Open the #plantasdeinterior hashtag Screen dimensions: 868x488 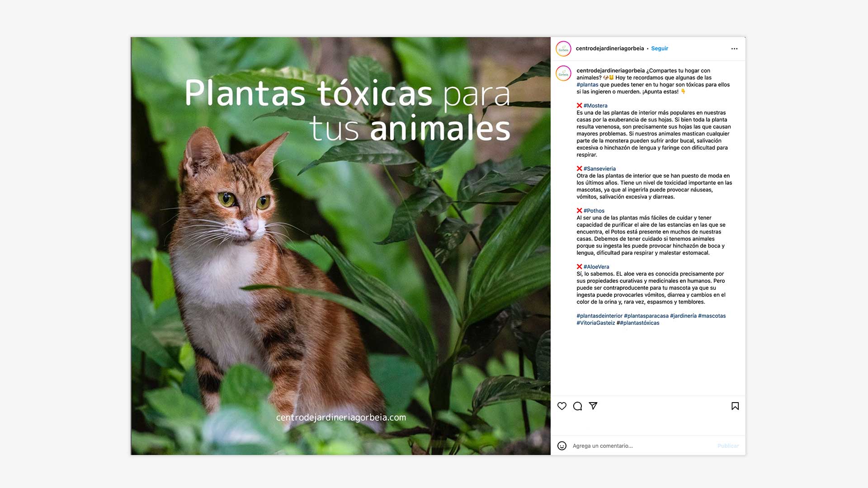(x=599, y=316)
